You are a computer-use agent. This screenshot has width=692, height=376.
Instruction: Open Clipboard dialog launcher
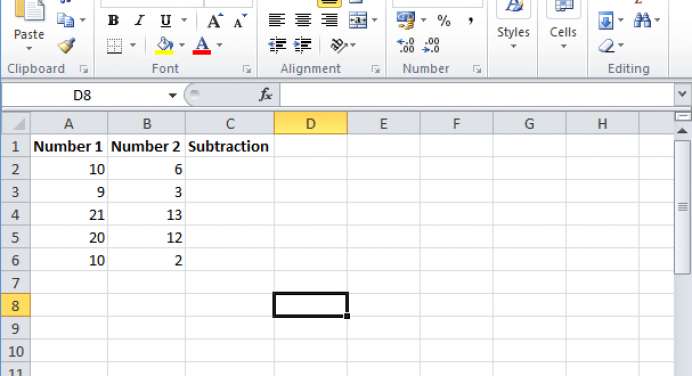tap(83, 69)
